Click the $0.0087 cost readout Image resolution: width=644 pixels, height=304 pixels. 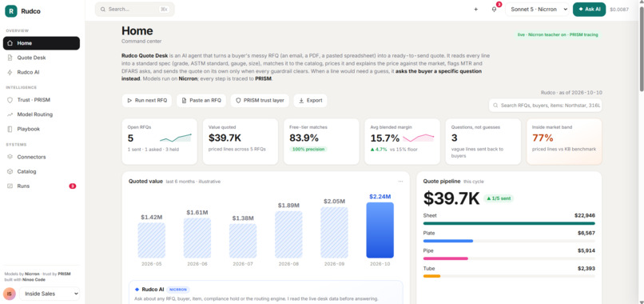click(619, 9)
